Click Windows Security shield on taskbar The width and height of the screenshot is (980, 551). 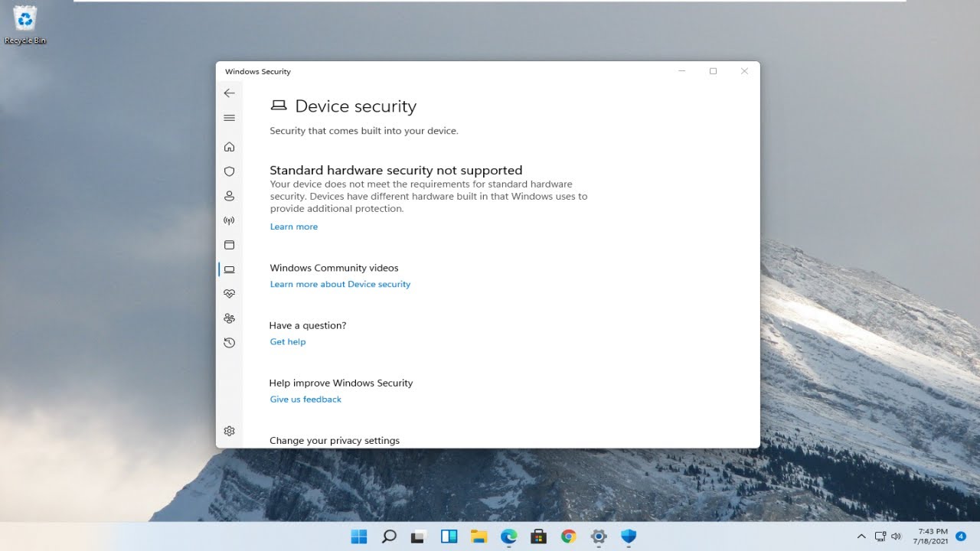click(x=628, y=536)
